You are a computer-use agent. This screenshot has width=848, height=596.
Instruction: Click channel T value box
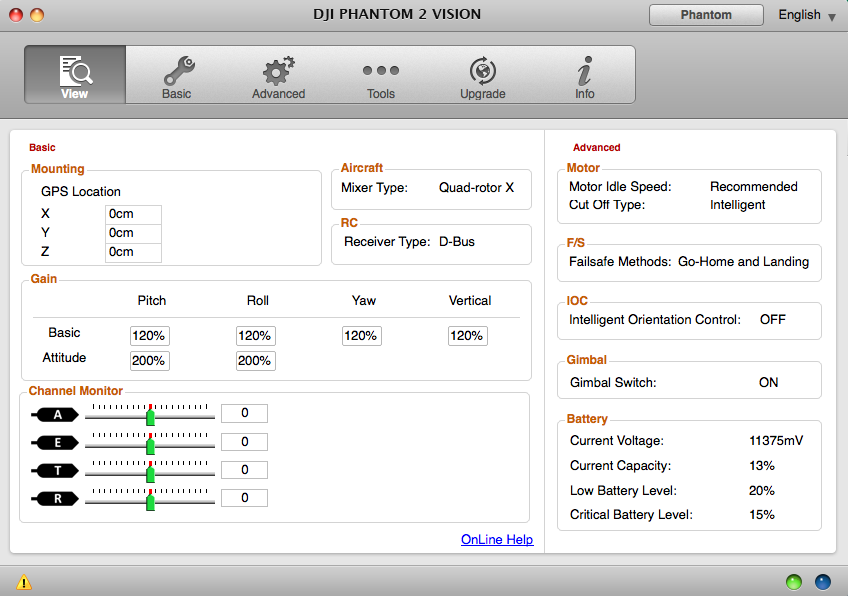click(x=244, y=470)
